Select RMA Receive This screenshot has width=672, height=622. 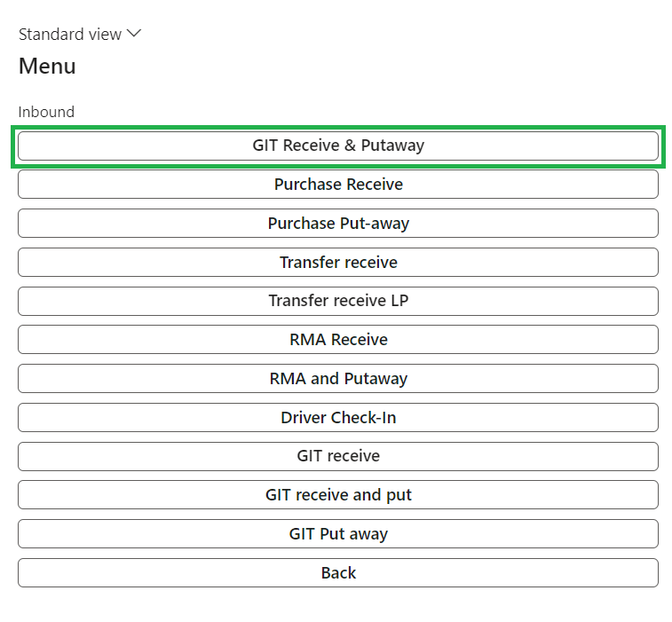point(337,340)
